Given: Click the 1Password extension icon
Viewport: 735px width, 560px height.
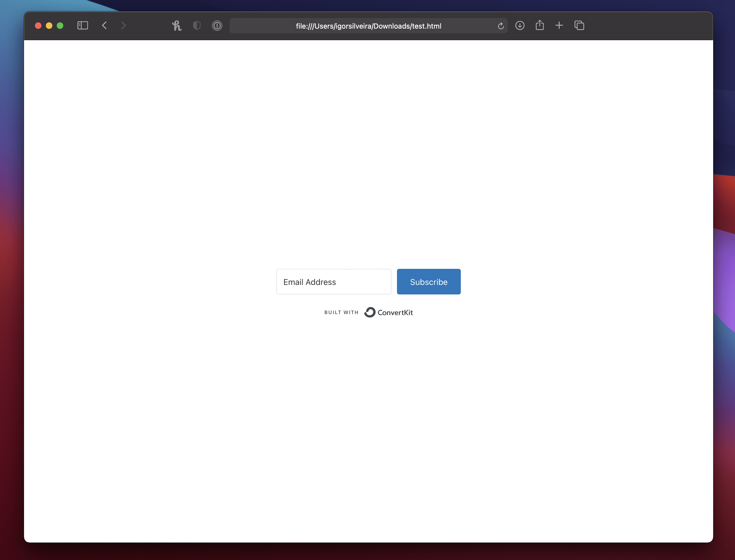Looking at the screenshot, I should 217,25.
